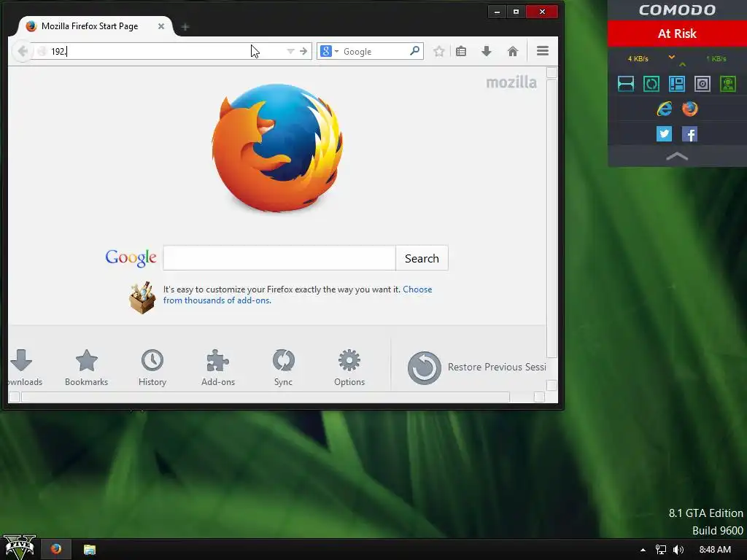747x560 pixels.
Task: Open Downloads from the start page launcher
Action: pyautogui.click(x=23, y=367)
